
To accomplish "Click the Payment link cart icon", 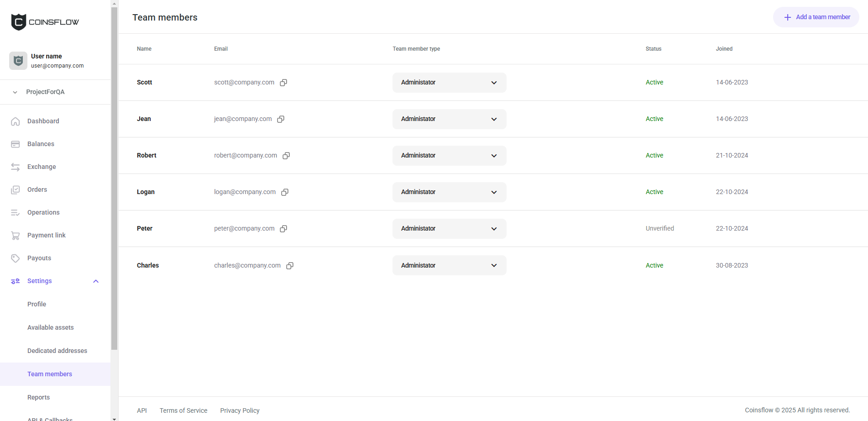I will coord(16,236).
